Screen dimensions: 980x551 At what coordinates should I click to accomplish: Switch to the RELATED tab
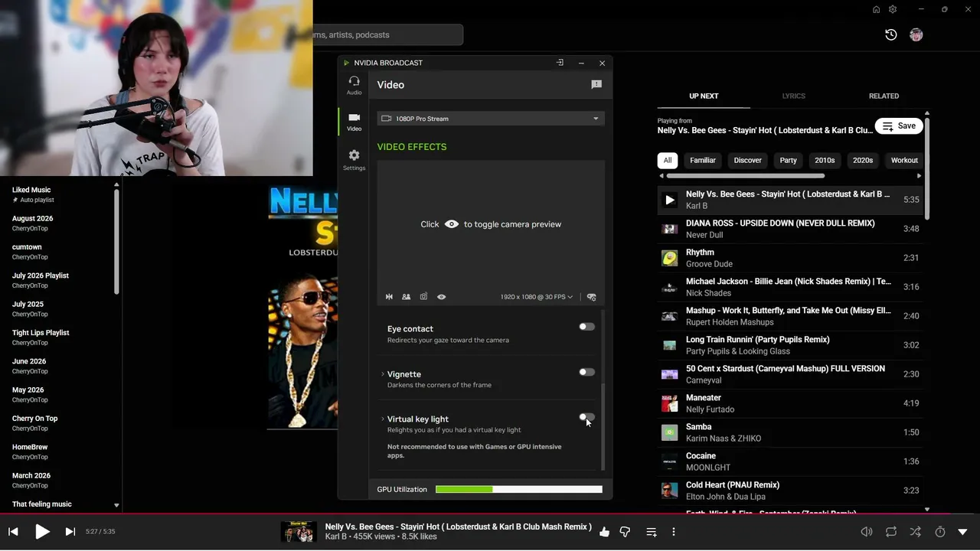point(884,96)
